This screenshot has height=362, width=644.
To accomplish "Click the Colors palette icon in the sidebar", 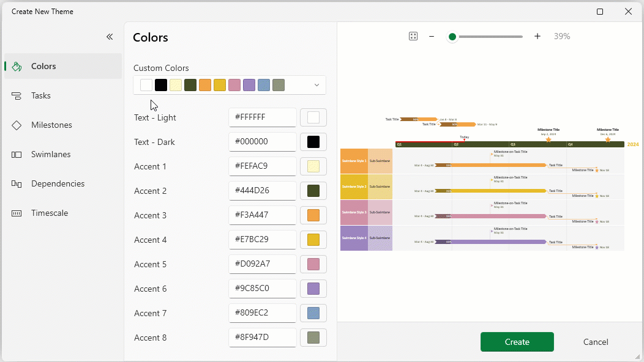I will 17,66.
